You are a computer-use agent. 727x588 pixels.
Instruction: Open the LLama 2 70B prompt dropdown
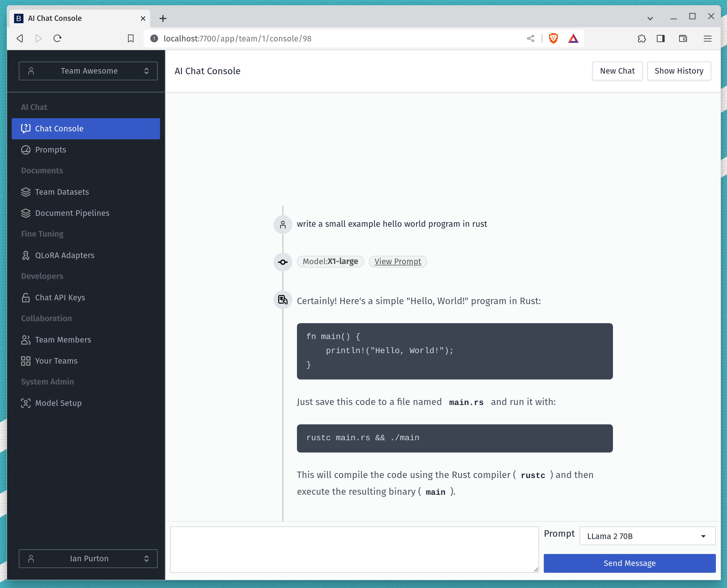click(647, 536)
